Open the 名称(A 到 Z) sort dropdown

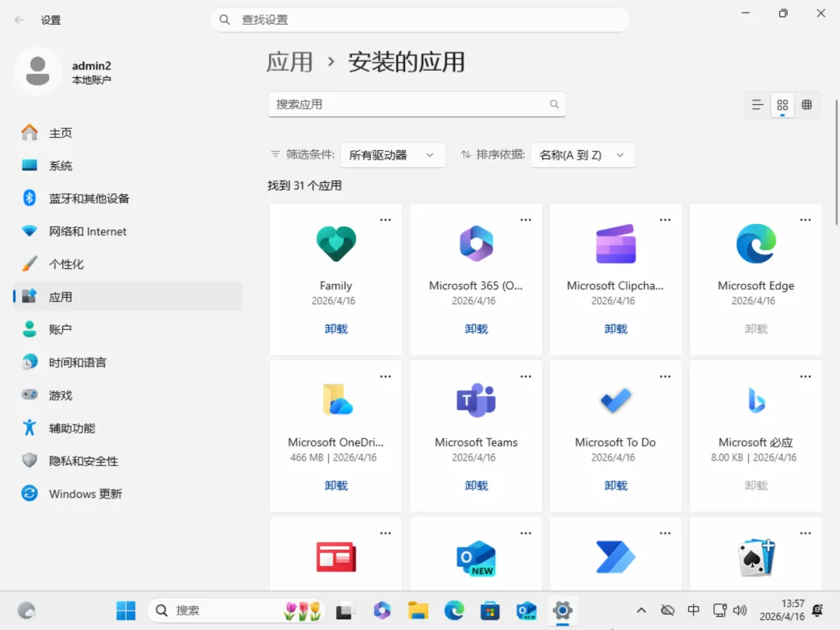[x=583, y=156]
